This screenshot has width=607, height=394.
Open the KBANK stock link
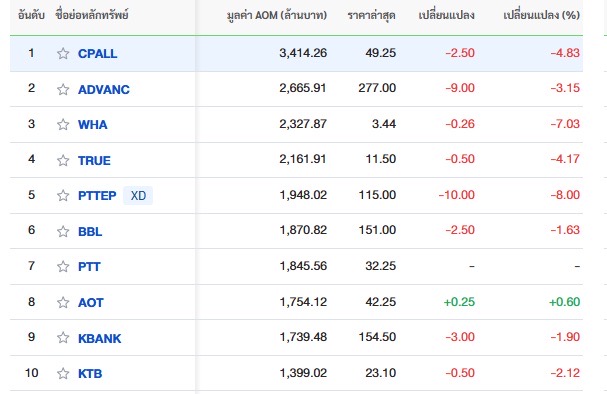coord(99,338)
